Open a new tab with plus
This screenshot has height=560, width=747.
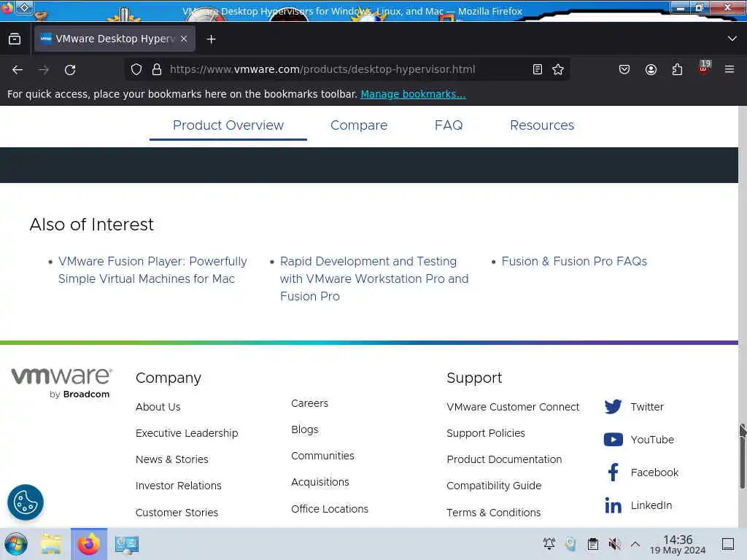[211, 39]
